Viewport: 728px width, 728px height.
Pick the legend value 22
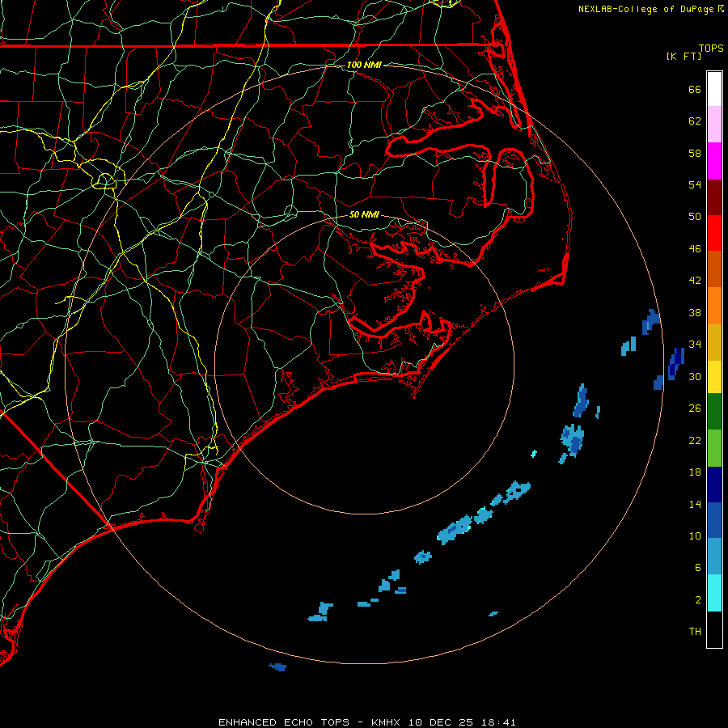[695, 441]
